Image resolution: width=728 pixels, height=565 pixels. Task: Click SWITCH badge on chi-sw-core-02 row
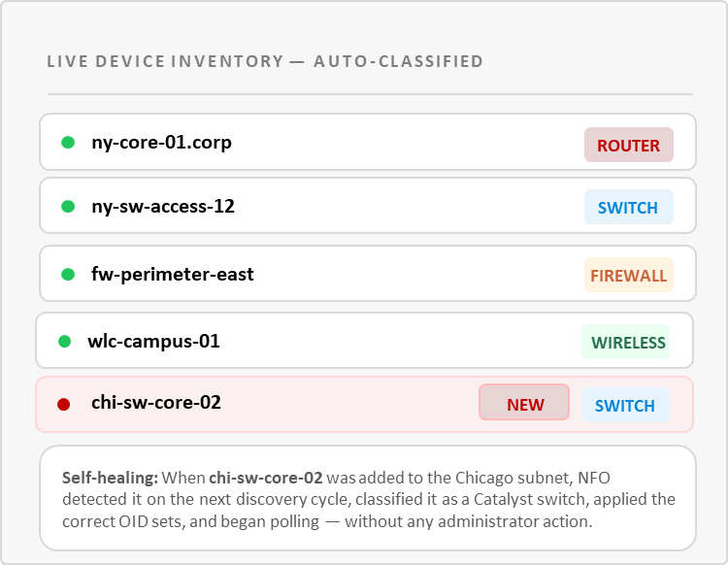[625, 405]
